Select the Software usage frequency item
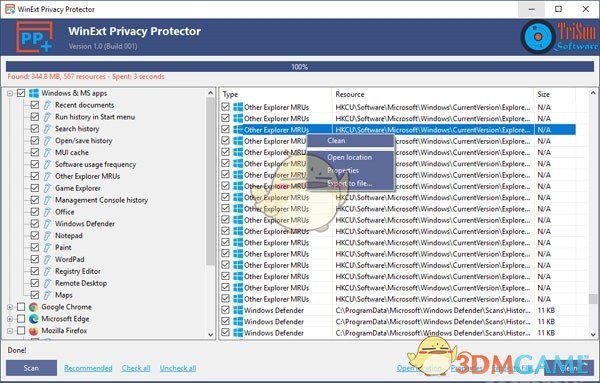600x383 pixels. [x=95, y=164]
